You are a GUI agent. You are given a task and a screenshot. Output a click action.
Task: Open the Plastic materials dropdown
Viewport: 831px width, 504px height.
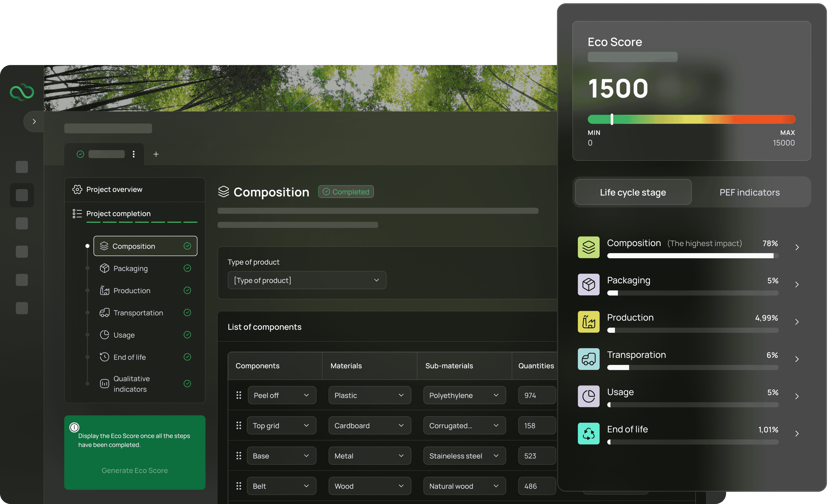click(369, 395)
